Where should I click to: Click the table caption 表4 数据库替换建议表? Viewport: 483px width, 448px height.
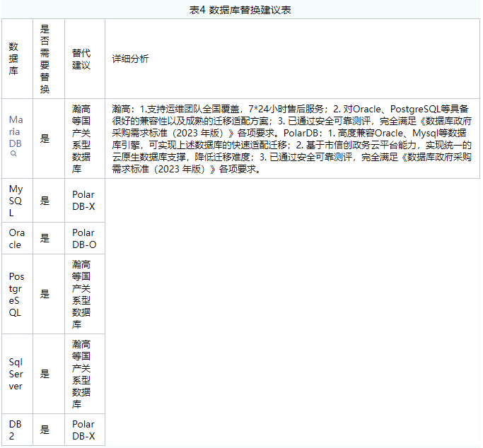click(x=240, y=10)
